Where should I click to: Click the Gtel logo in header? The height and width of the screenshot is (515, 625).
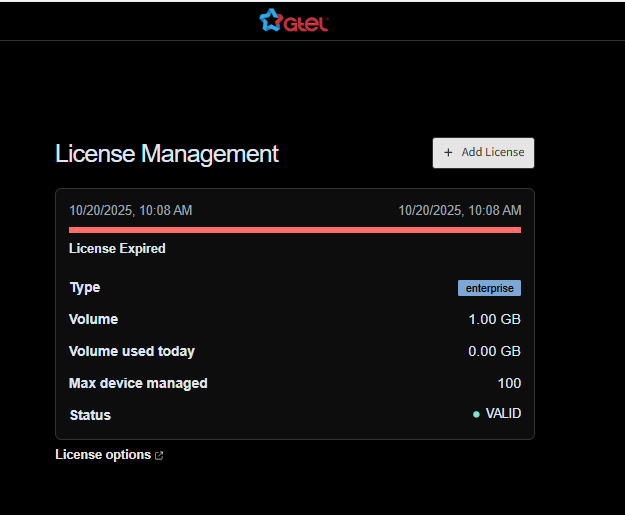(293, 20)
